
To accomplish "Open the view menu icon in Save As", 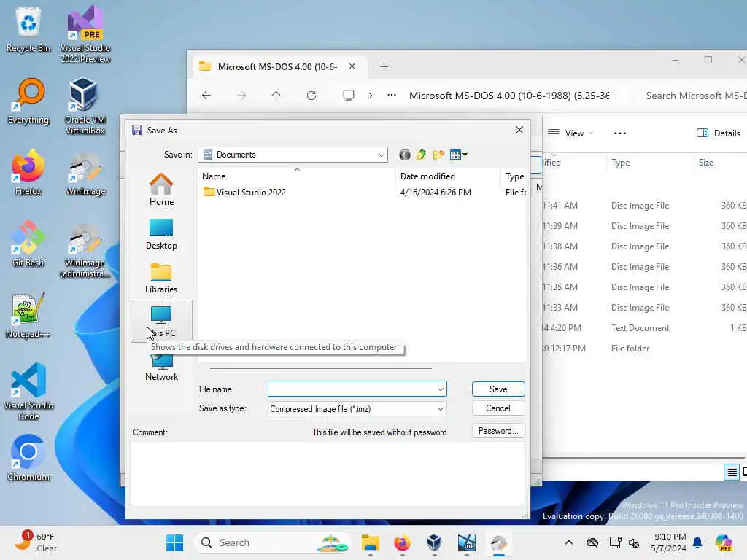I will [x=458, y=155].
